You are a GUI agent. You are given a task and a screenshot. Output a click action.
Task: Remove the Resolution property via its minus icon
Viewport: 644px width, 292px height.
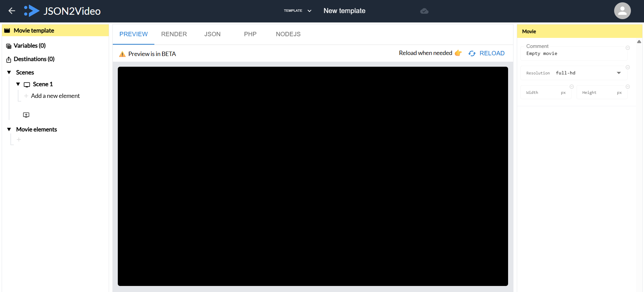coord(628,67)
